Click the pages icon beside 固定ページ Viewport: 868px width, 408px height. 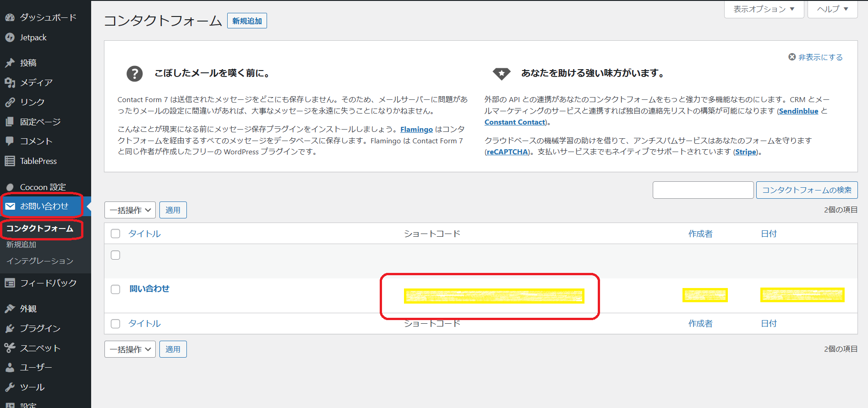pyautogui.click(x=10, y=122)
